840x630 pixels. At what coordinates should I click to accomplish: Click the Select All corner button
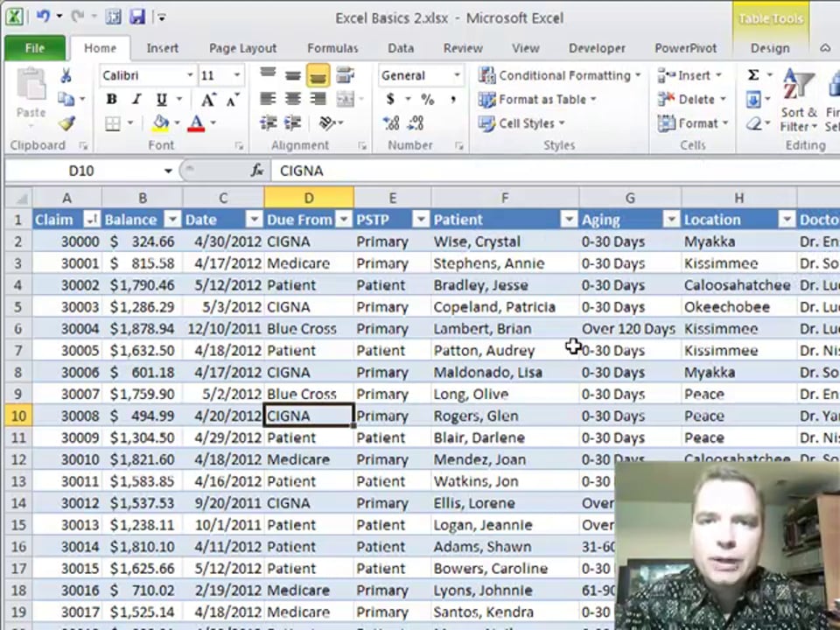(x=19, y=199)
